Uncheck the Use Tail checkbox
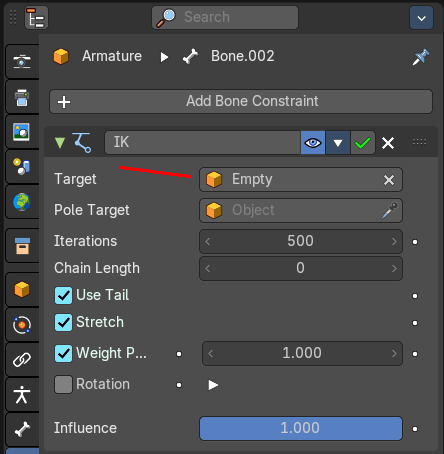Image resolution: width=444 pixels, height=454 pixels. coord(63,295)
